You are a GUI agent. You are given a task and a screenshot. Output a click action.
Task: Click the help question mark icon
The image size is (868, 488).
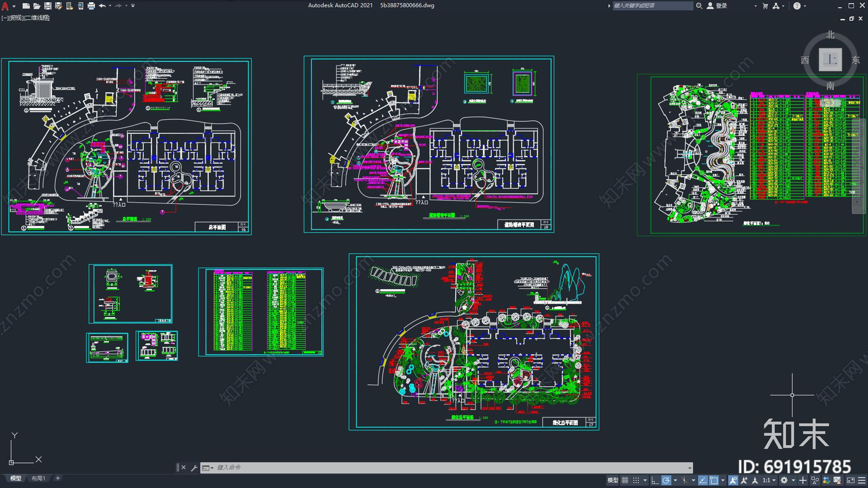pyautogui.click(x=796, y=6)
